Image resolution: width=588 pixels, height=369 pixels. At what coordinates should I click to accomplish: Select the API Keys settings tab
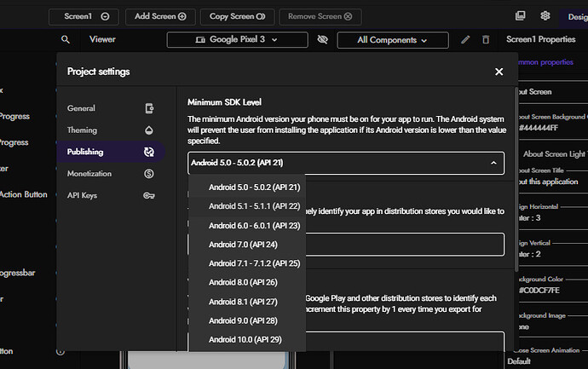(111, 195)
